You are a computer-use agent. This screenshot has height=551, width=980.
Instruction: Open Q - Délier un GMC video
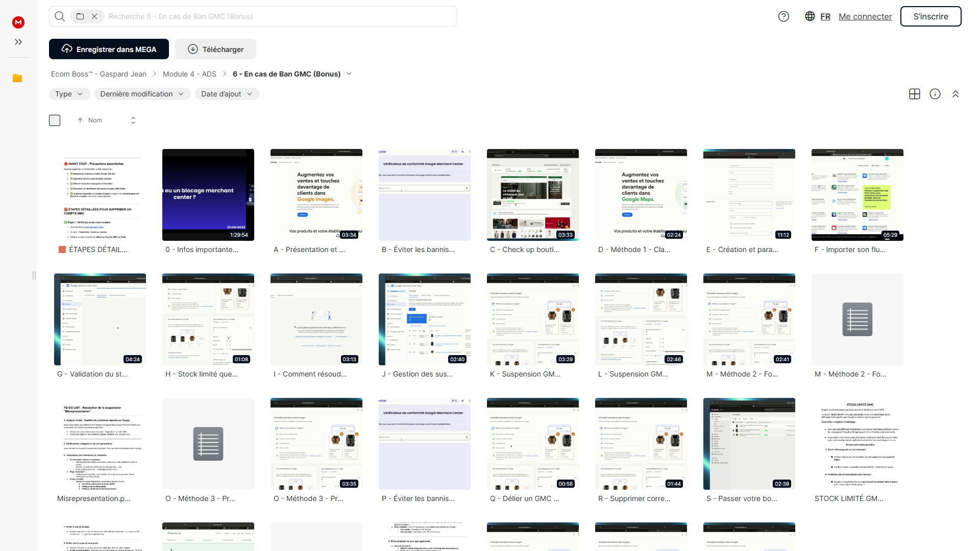point(533,444)
